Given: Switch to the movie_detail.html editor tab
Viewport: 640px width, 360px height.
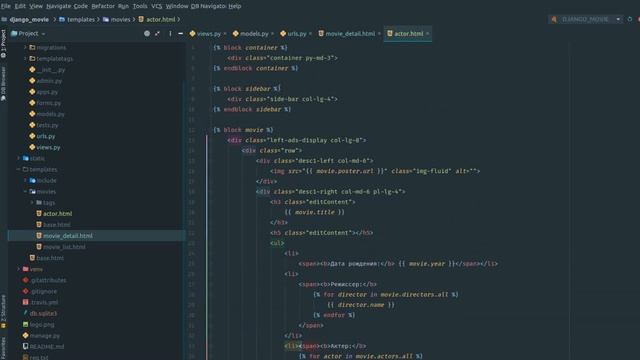Looking at the screenshot, I should click(x=350, y=33).
